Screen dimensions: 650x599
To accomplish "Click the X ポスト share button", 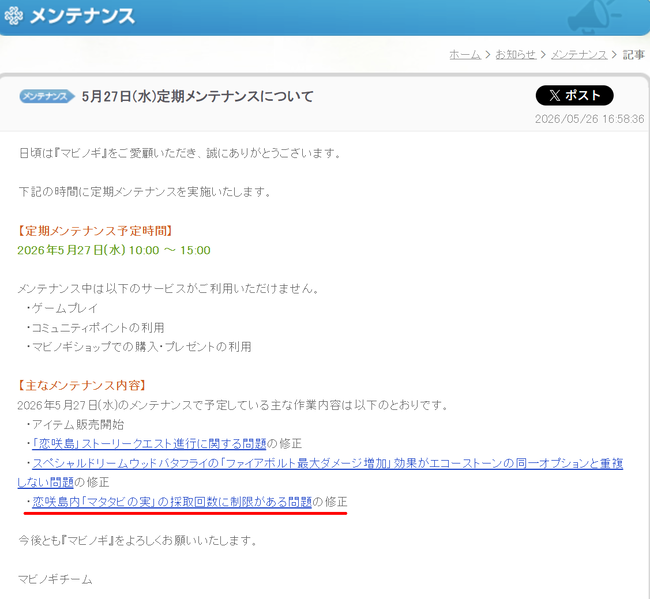I will point(574,96).
